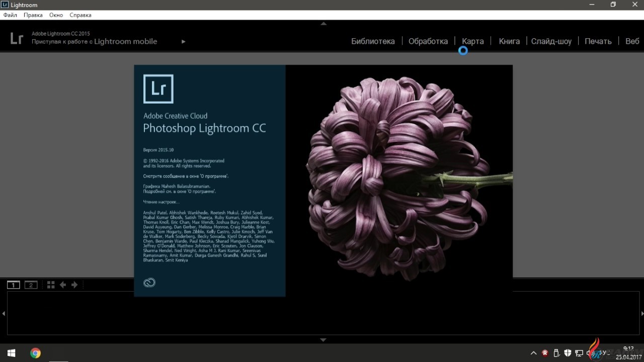644x362 pixels.
Task: Toggle the main window display button labeled 1
Action: click(x=13, y=285)
